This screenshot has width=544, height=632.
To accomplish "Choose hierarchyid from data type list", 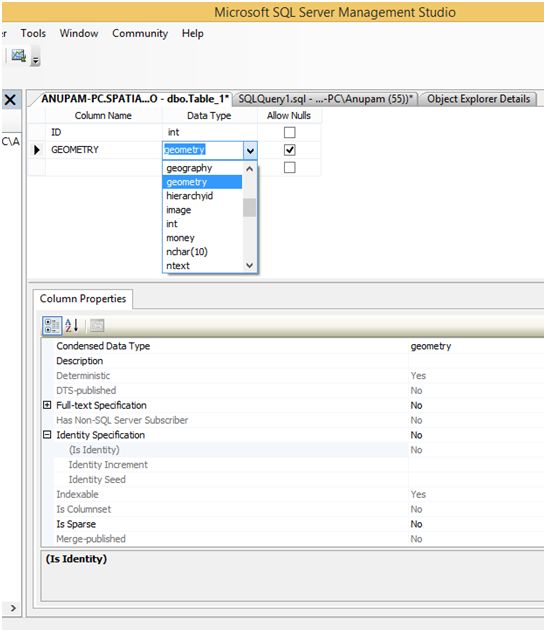I will click(202, 196).
